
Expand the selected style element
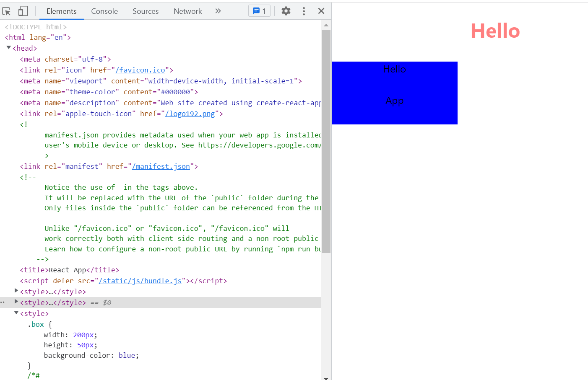pos(16,301)
